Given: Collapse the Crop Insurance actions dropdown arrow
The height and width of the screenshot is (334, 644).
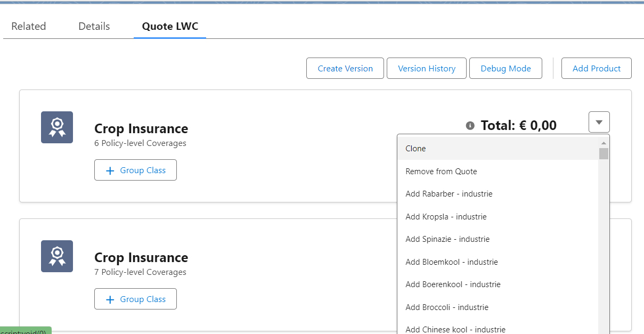Looking at the screenshot, I should [599, 122].
